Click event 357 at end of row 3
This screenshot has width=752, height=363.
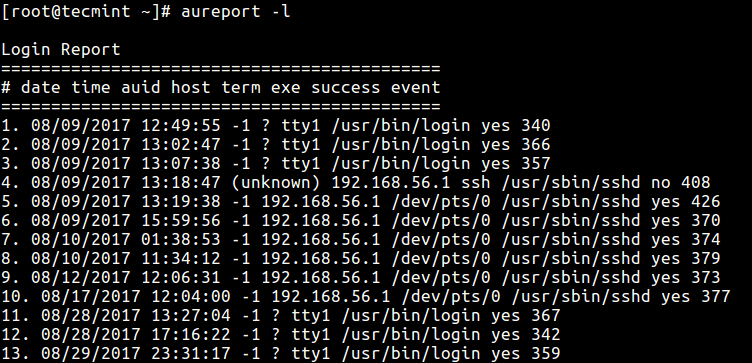[x=535, y=164]
